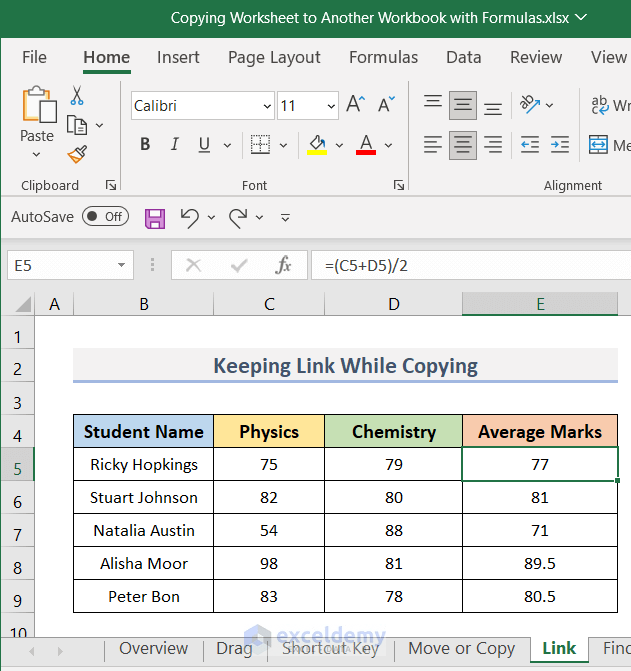Open the Name Box dropdown arrow

tap(121, 265)
